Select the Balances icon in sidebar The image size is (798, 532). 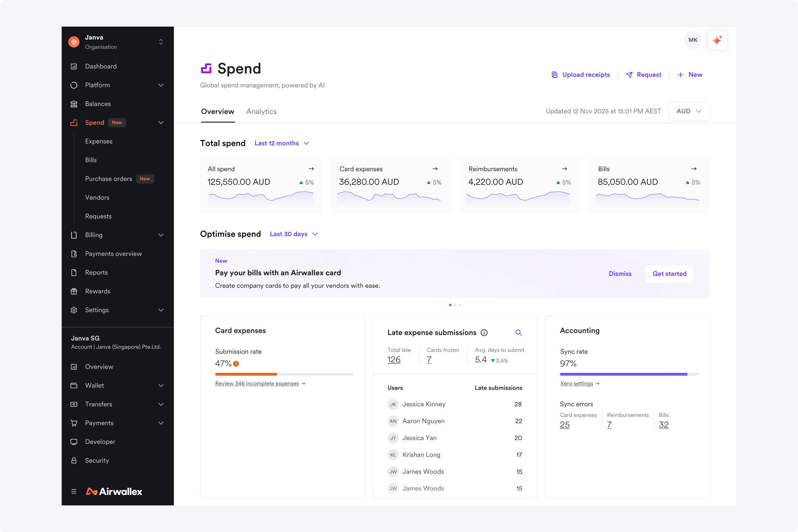click(x=74, y=104)
